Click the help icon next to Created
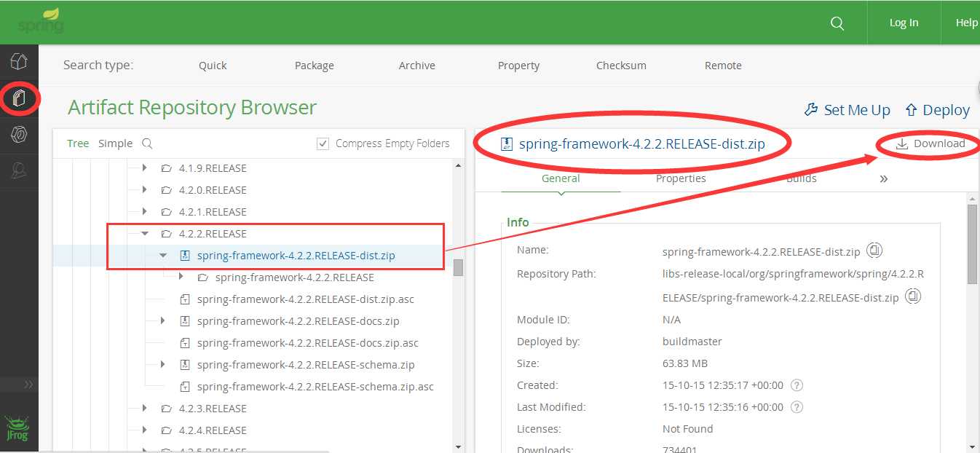Image resolution: width=980 pixels, height=453 pixels. tap(797, 385)
